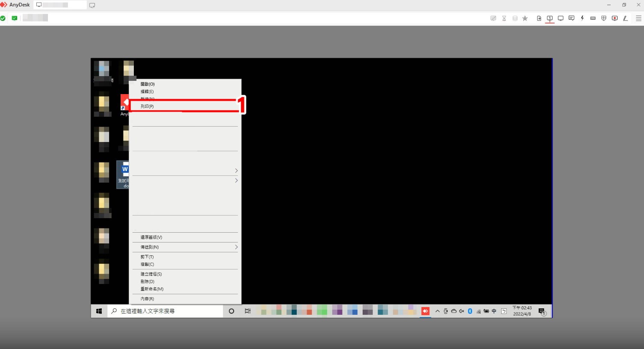This screenshot has width=644, height=349.
Task: Start session recording with the red dot icon
Action: tap(614, 18)
